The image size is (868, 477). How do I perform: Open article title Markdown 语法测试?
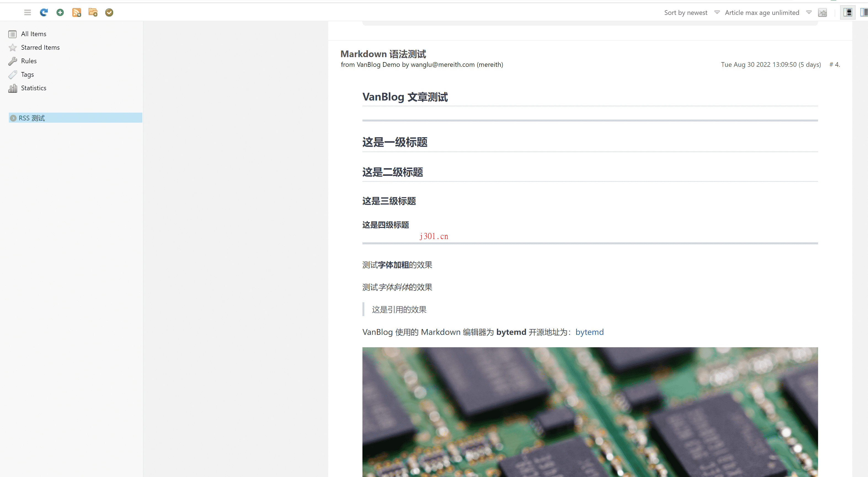coord(383,54)
